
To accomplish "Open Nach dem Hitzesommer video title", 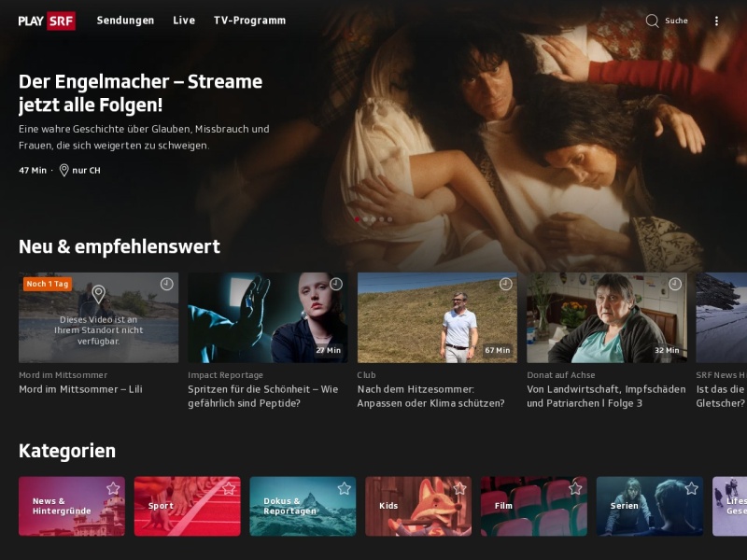I will [430, 396].
